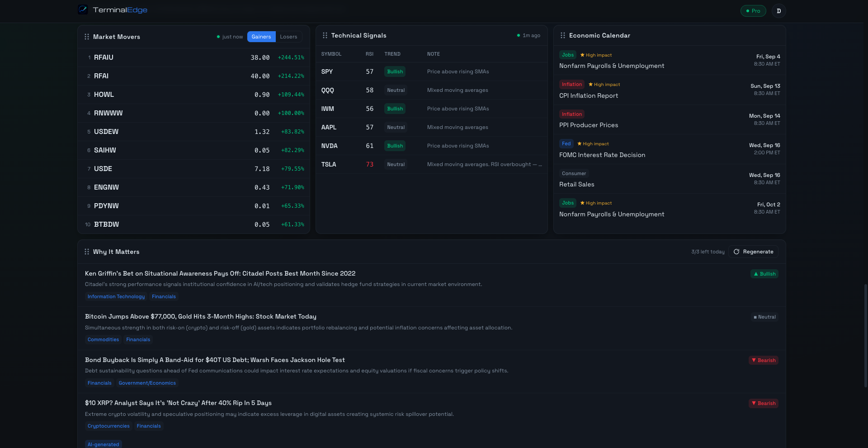Click TSLA's overbought RSI value 73
The width and height of the screenshot is (868, 448).
[369, 164]
